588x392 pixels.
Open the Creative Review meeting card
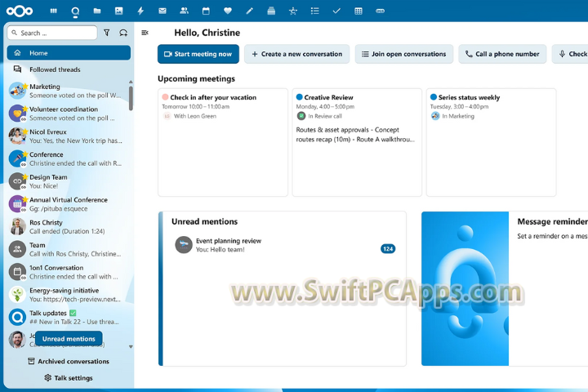[357, 142]
